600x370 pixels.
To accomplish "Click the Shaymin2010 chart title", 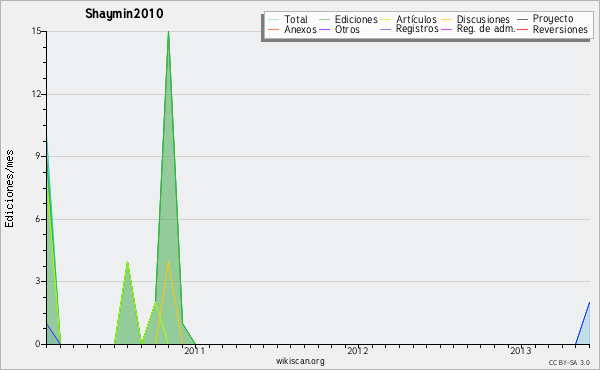I will pos(124,14).
